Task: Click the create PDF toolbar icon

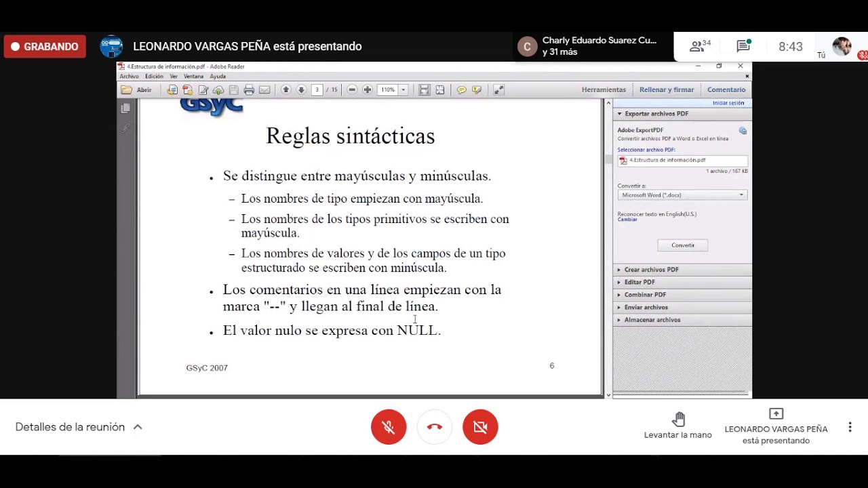Action: (x=188, y=89)
